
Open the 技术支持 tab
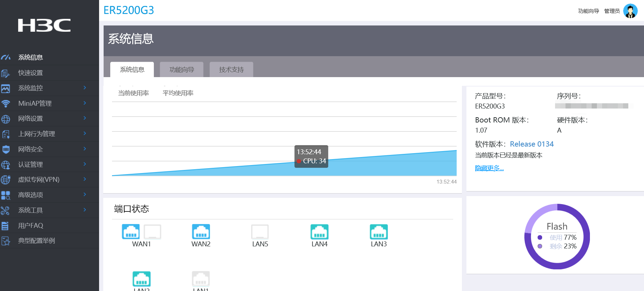[x=231, y=69]
